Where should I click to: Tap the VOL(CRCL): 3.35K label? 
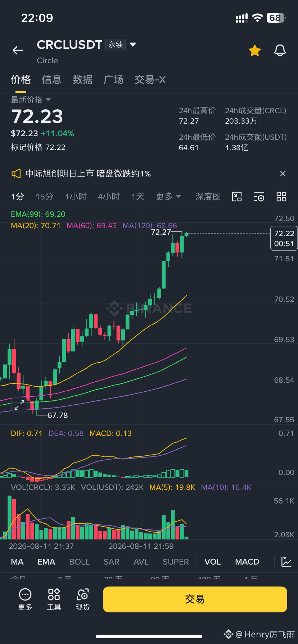tap(43, 487)
